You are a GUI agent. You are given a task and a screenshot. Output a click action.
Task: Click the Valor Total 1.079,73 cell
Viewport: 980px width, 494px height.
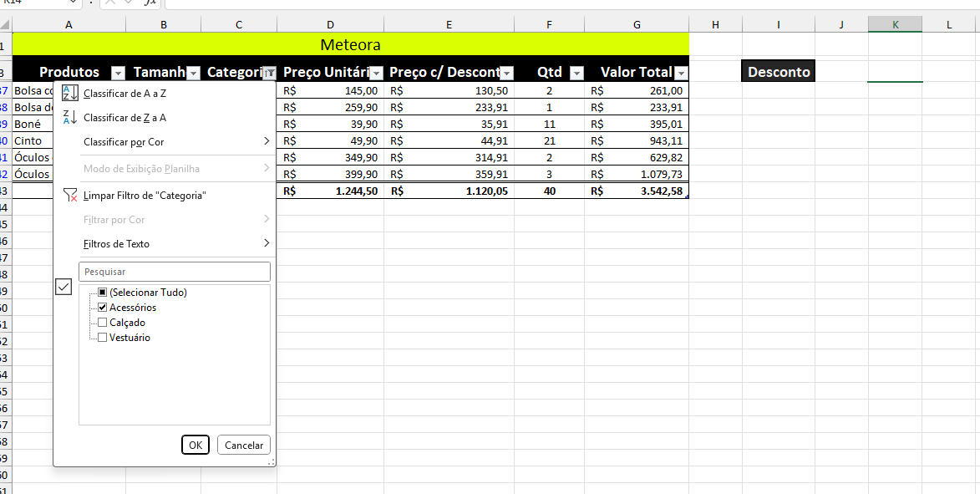tap(637, 174)
